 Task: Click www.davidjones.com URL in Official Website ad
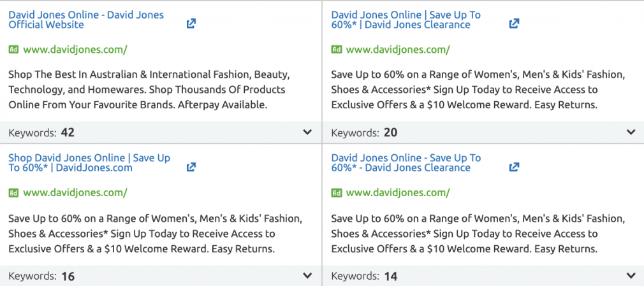75,50
